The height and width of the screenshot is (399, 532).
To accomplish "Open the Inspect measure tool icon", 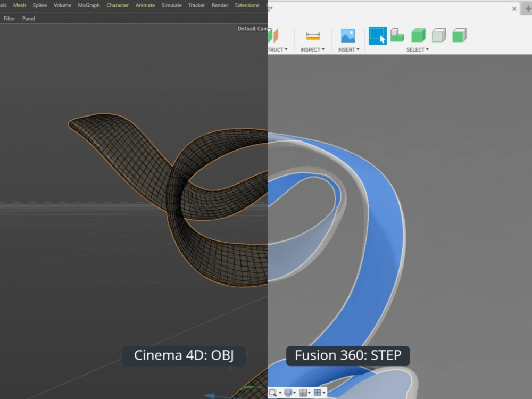I will pyautogui.click(x=312, y=37).
